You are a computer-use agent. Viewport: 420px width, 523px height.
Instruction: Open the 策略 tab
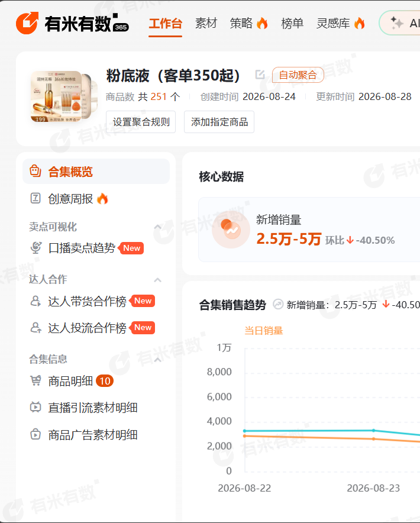pos(241,23)
